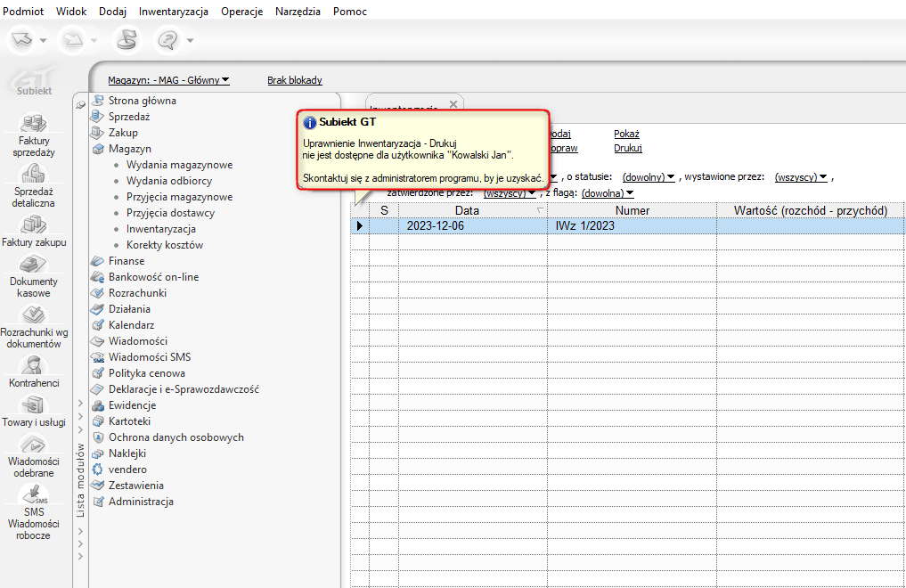Select Strona główna in module list
Image resolution: width=906 pixels, height=588 pixels.
[x=143, y=101]
